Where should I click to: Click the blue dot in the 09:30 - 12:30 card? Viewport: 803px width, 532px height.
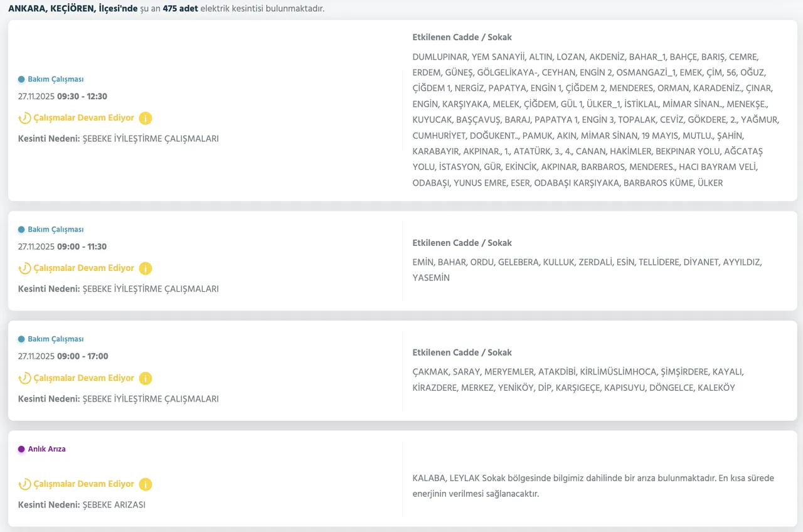[21, 80]
